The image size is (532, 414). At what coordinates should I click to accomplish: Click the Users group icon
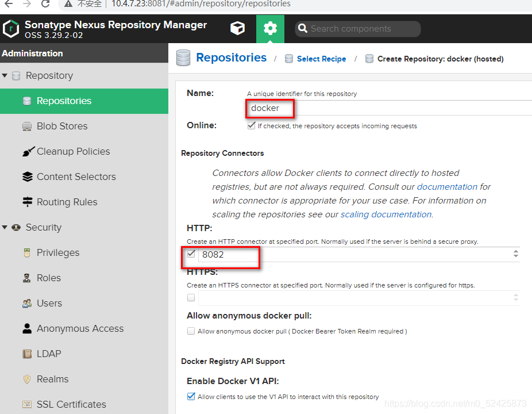27,303
